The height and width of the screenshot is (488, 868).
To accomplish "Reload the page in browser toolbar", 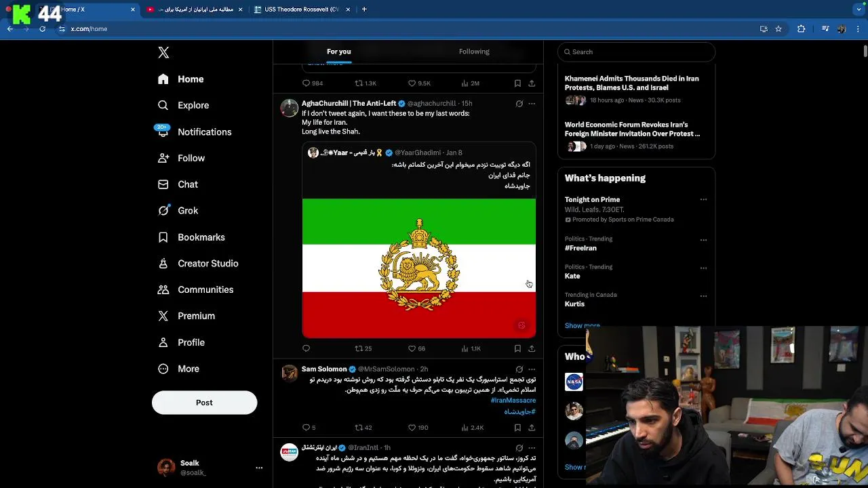I will pyautogui.click(x=42, y=29).
